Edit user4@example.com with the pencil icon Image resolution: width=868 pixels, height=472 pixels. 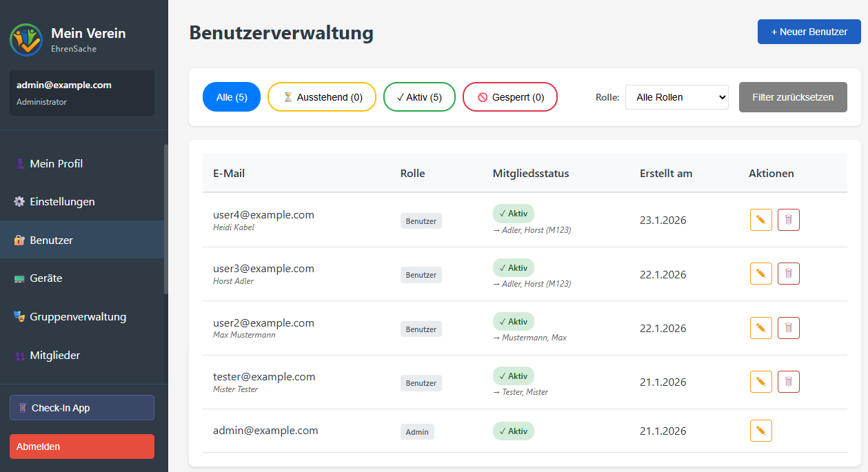(760, 220)
